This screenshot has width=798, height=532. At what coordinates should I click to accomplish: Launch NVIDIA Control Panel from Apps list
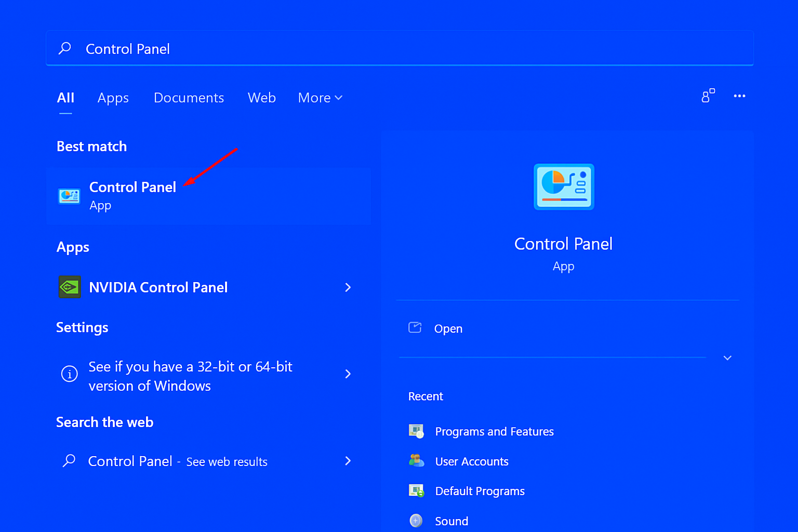pos(209,287)
